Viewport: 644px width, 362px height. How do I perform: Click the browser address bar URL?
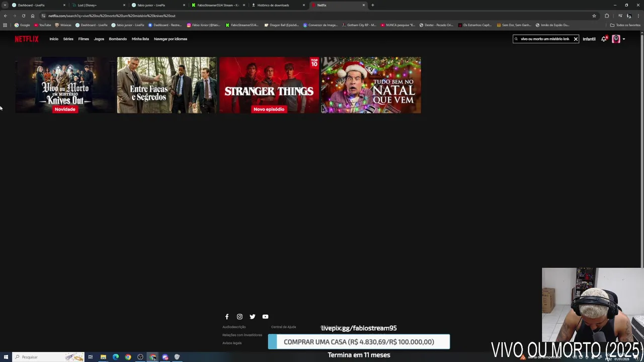pos(112,16)
